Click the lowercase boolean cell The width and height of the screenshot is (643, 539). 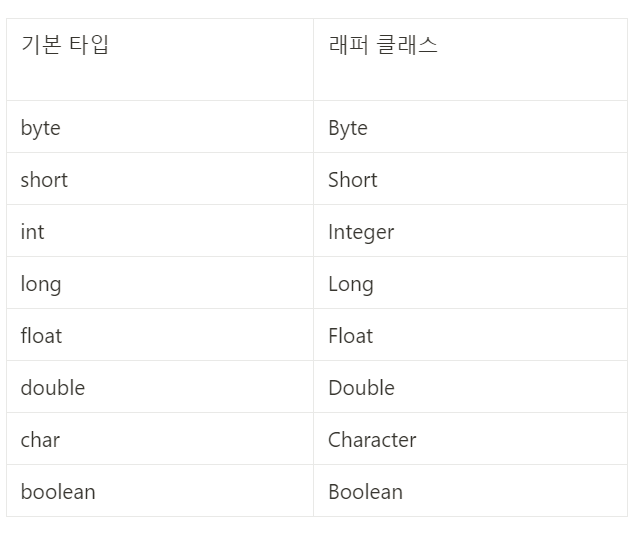click(160, 491)
